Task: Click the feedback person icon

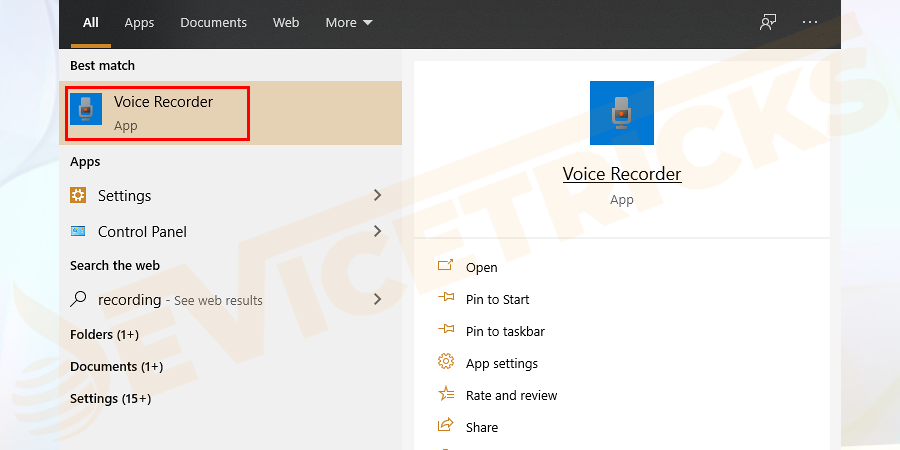Action: coord(767,22)
